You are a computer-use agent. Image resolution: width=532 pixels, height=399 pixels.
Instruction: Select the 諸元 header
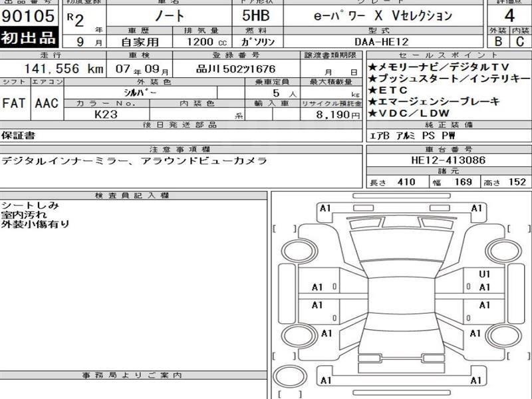pos(448,172)
